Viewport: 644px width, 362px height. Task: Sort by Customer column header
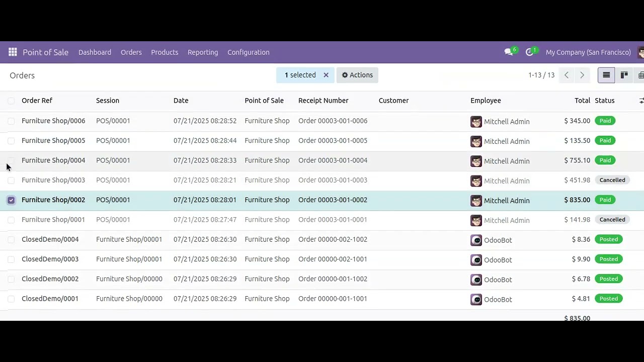tap(393, 101)
